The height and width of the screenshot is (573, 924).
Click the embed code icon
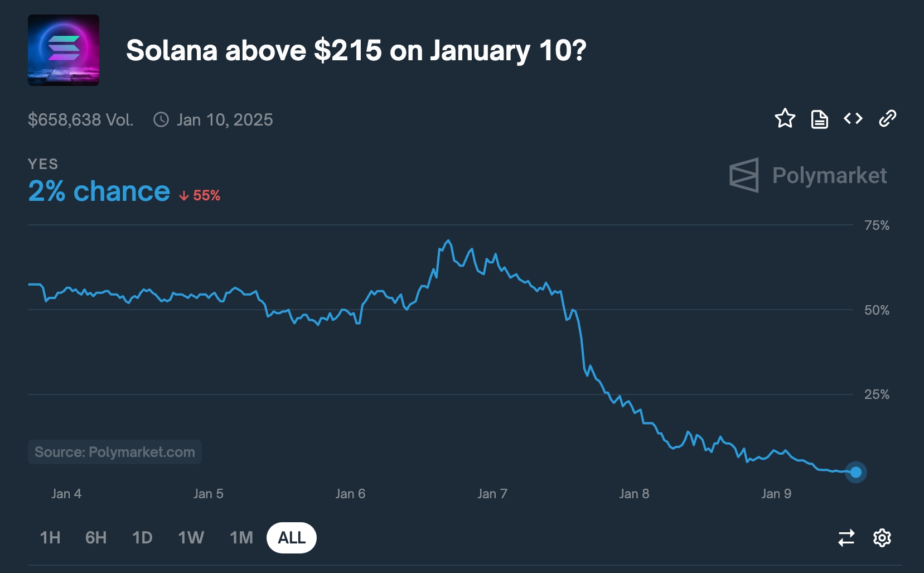click(x=853, y=118)
